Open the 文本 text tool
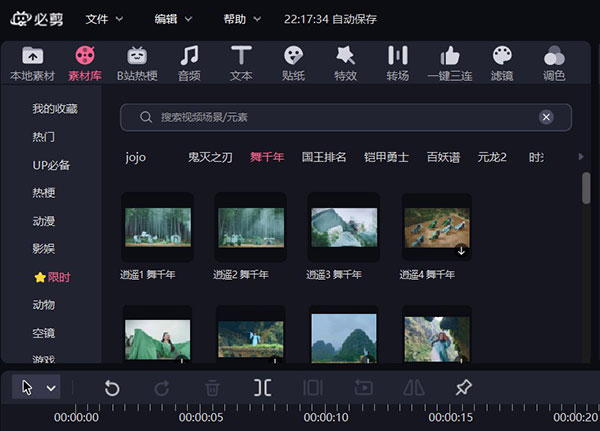The width and height of the screenshot is (600, 431). (x=241, y=63)
